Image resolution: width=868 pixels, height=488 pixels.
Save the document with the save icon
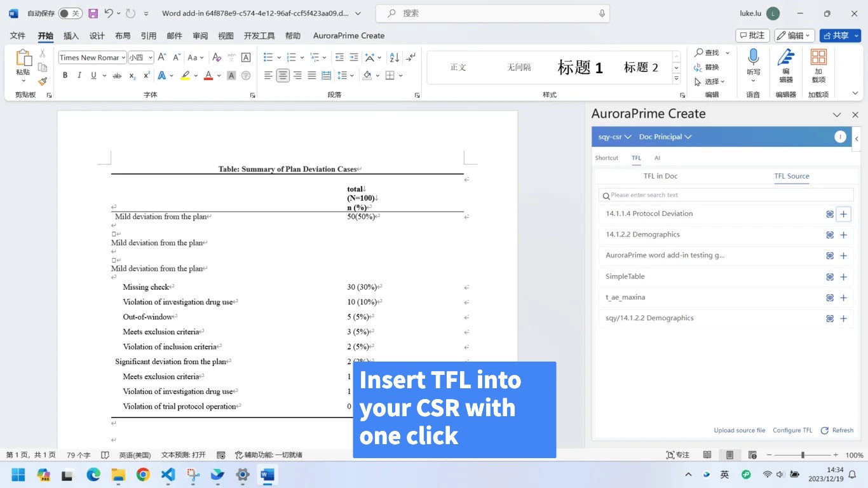tap(93, 13)
